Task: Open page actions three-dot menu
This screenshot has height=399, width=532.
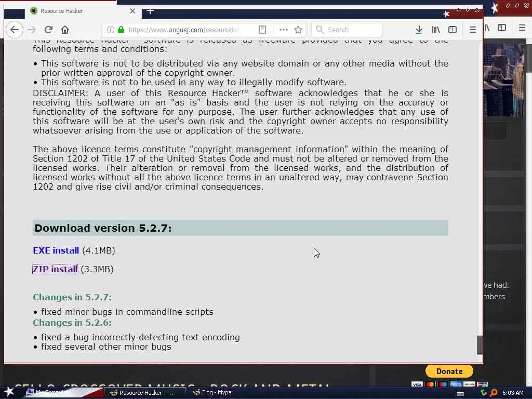Action: (284, 30)
